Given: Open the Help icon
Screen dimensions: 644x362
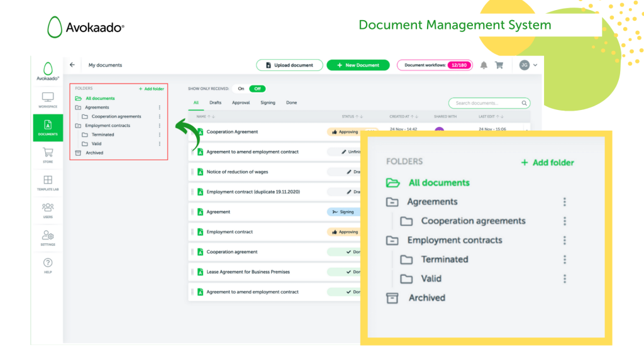Looking at the screenshot, I should tap(47, 263).
